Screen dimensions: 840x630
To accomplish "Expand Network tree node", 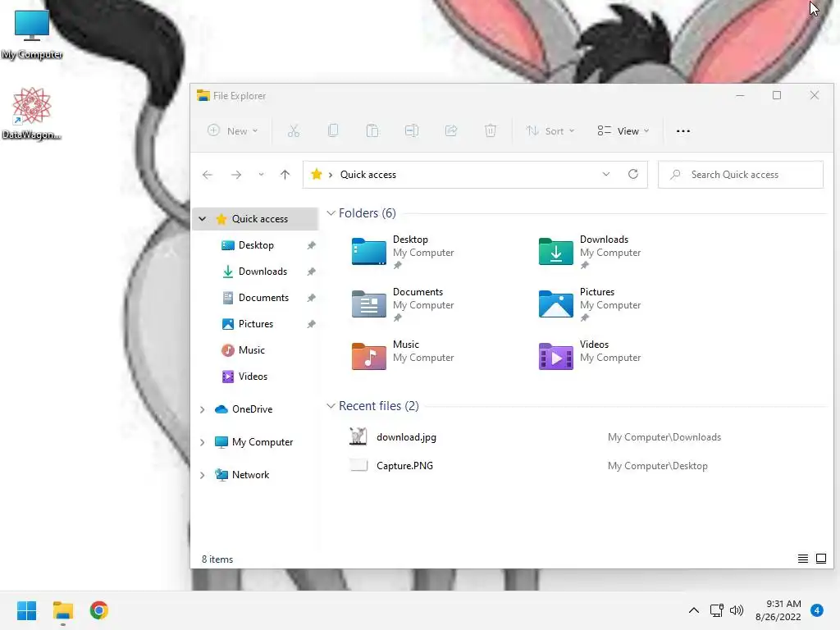I will coord(202,475).
